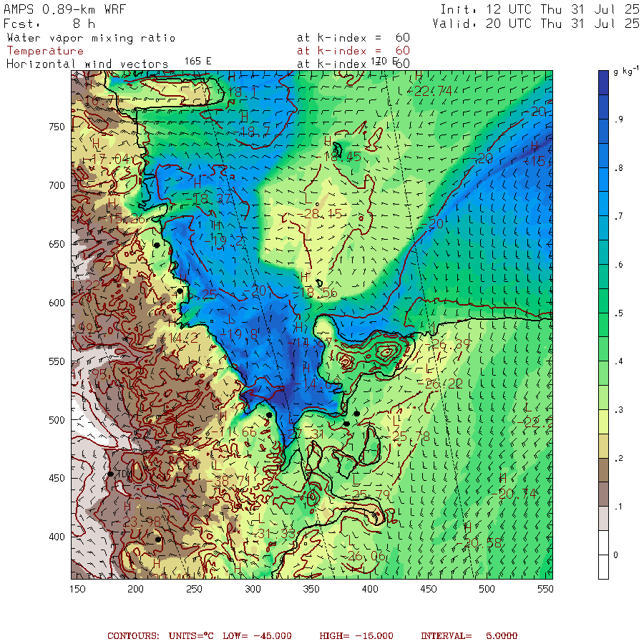Click the '165 E' longitude label
644x644 pixels.
tap(197, 62)
